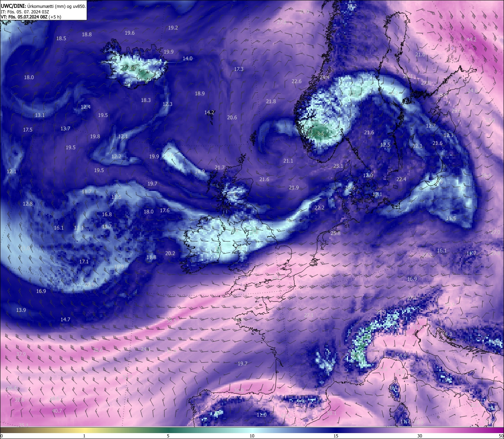Pick the 19.6 value north of Iceland

point(130,33)
